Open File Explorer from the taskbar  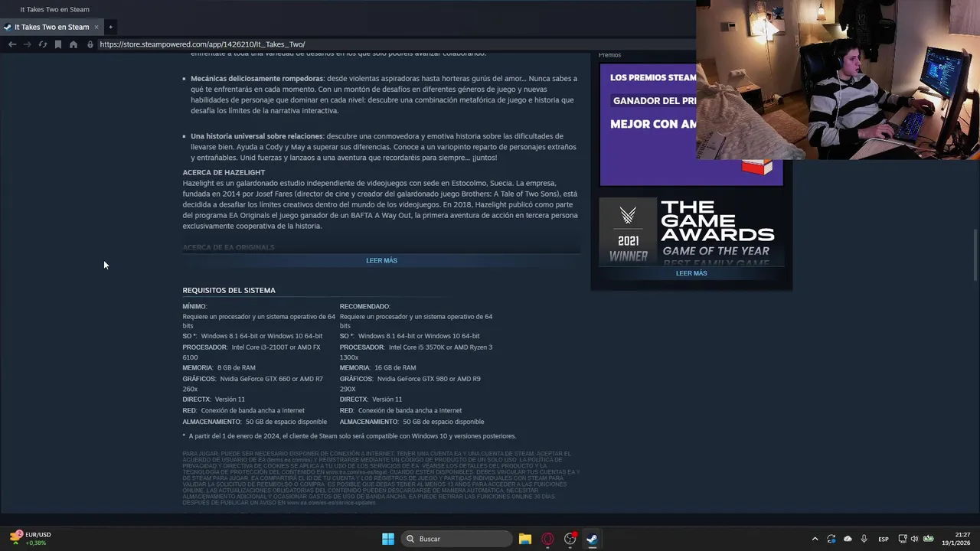click(x=524, y=539)
